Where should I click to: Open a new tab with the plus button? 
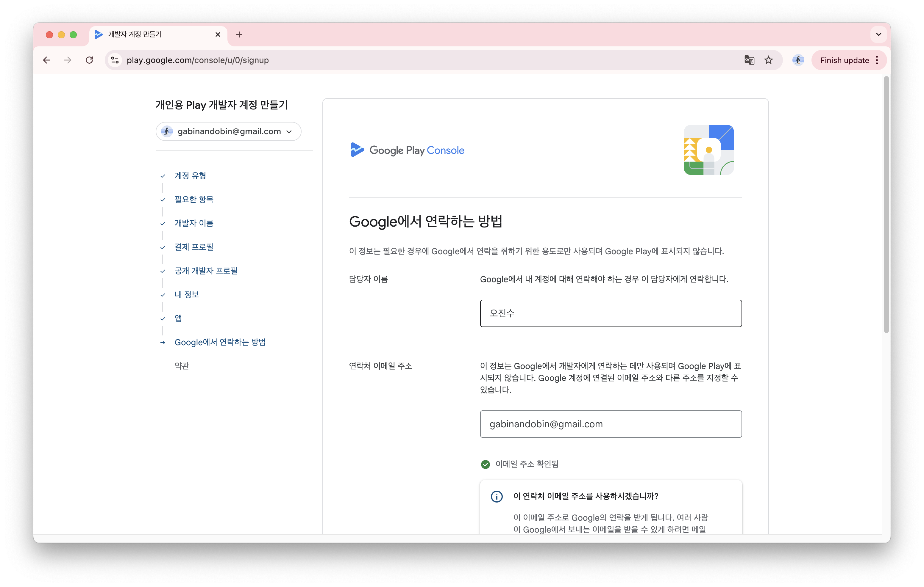pos(239,34)
